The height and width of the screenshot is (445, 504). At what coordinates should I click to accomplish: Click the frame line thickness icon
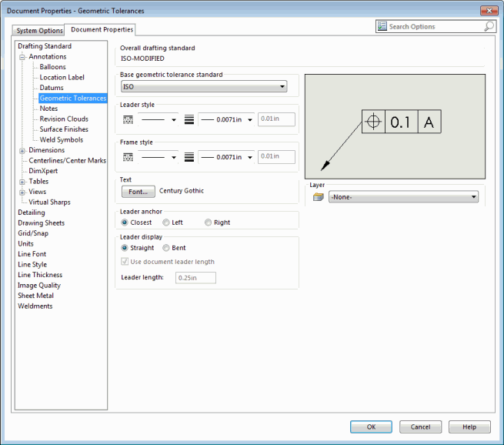(189, 157)
